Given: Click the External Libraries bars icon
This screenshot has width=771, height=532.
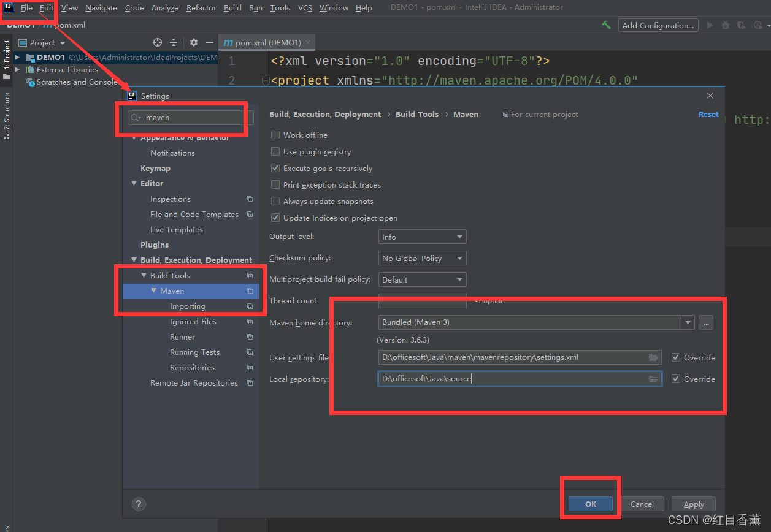Looking at the screenshot, I should tap(29, 69).
